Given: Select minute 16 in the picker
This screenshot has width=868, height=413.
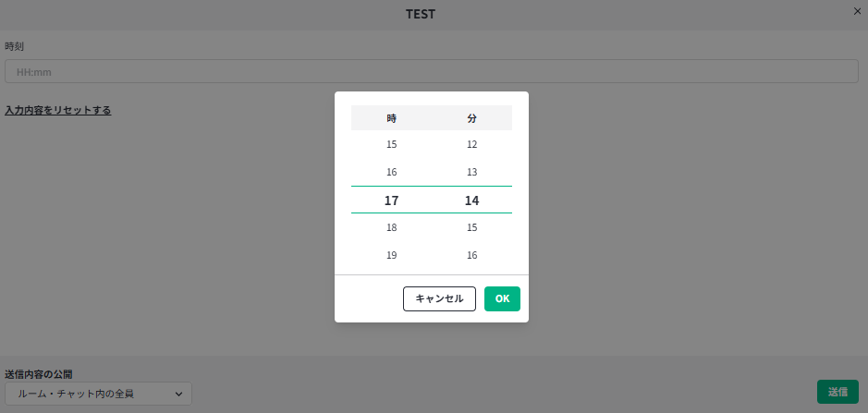Looking at the screenshot, I should [471, 255].
